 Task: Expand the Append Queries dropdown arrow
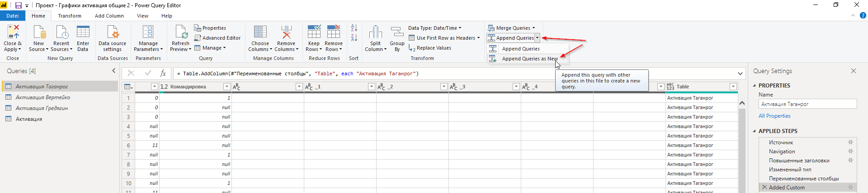pos(537,38)
